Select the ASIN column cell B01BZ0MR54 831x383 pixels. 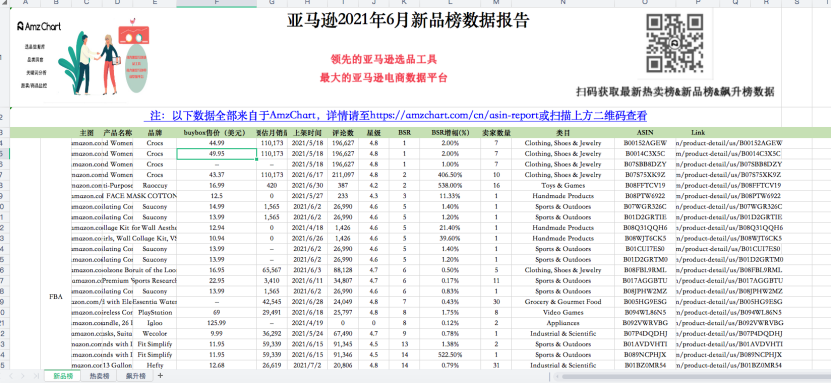[x=645, y=366]
